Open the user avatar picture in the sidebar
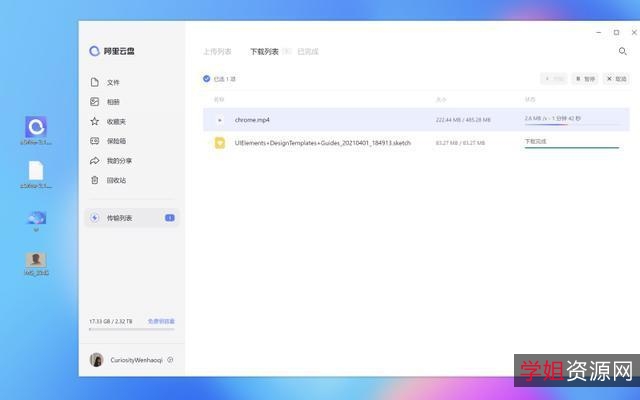Screen dimensions: 640x400 pos(97,360)
